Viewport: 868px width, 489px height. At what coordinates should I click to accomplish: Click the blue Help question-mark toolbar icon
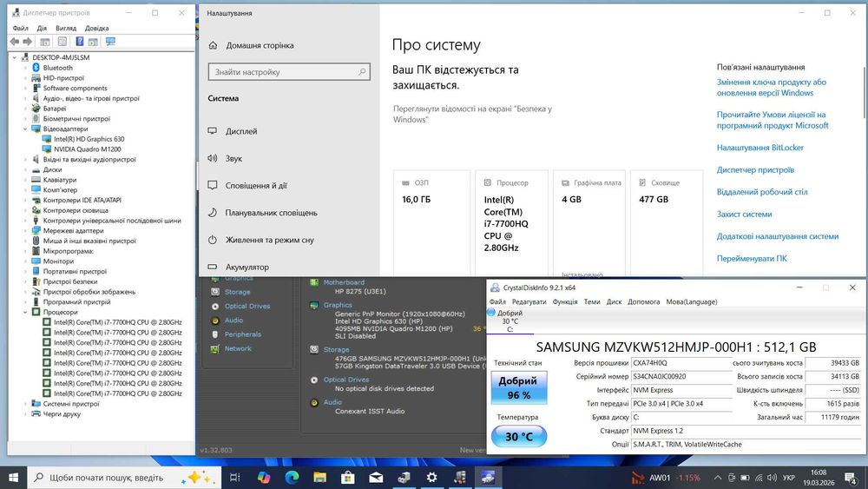(79, 42)
